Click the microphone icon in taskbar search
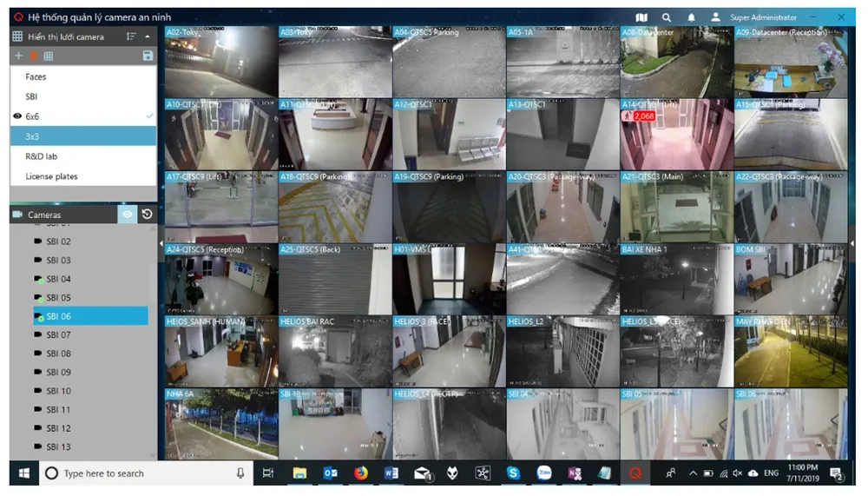This screenshot has height=496, width=868. point(240,473)
